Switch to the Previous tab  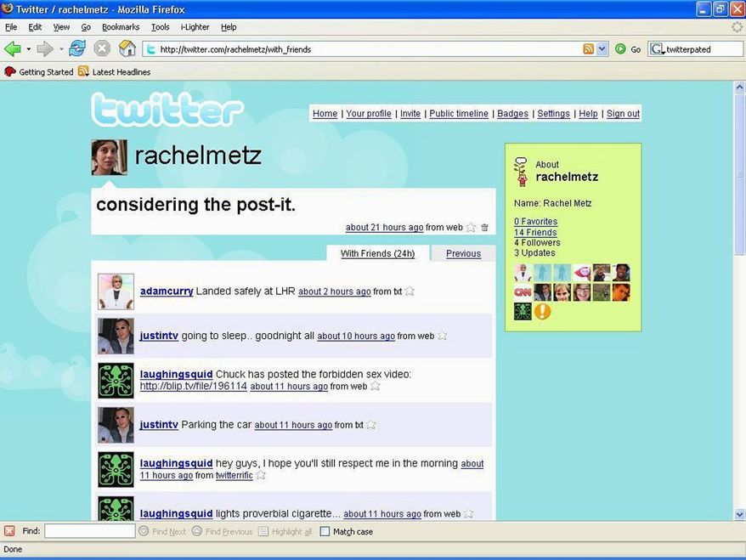tap(463, 253)
